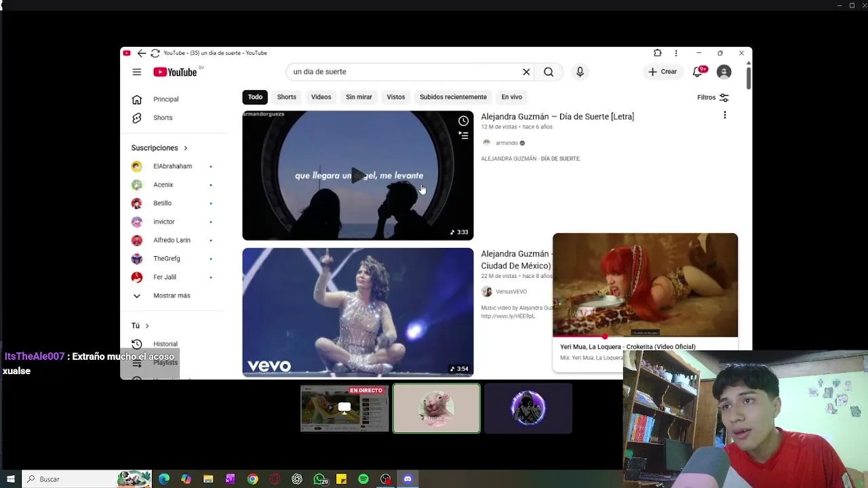Screen dimensions: 868x488
Task: Click the armxndo channel avatar
Action: tap(486, 143)
